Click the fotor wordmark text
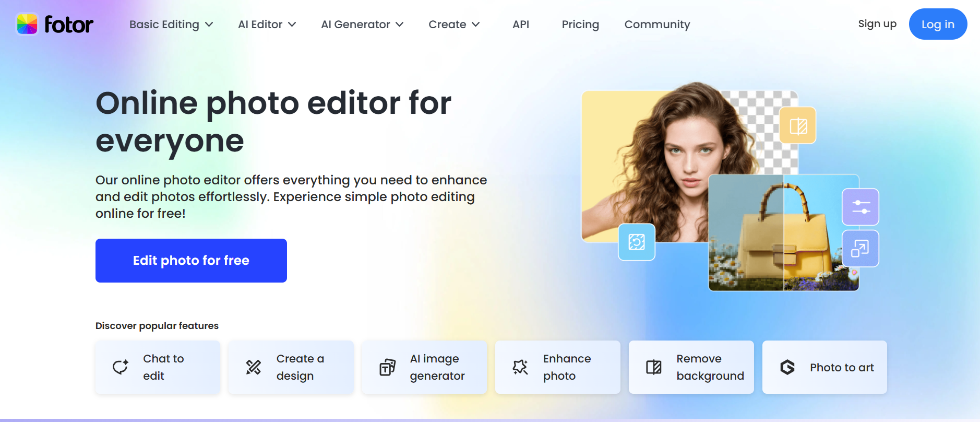Viewport: 980px width, 422px height. pos(69,24)
